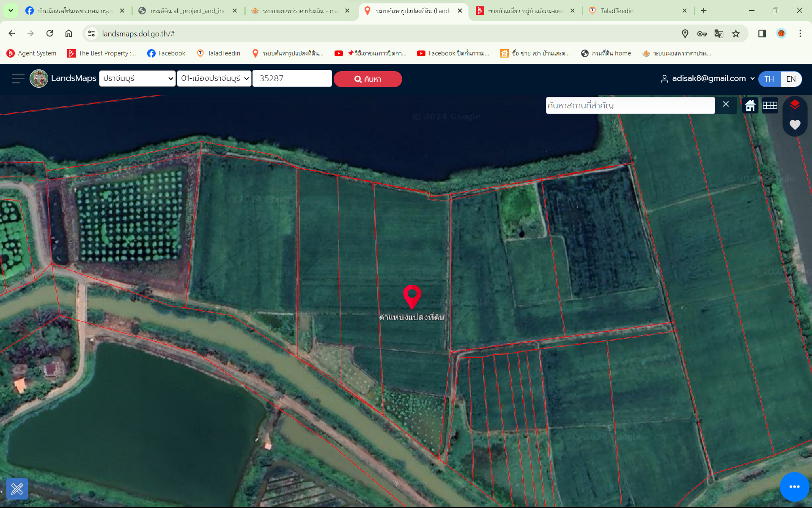Image resolution: width=812 pixels, height=508 pixels.
Task: Open the วิธีเอาชนะการปิดการ YouTube bookmark
Action: [x=370, y=53]
